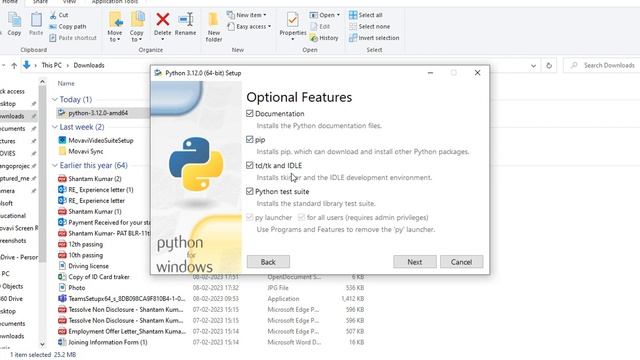The image size is (640, 360).
Task: Expand the Open button dropdown
Action: coord(338,15)
